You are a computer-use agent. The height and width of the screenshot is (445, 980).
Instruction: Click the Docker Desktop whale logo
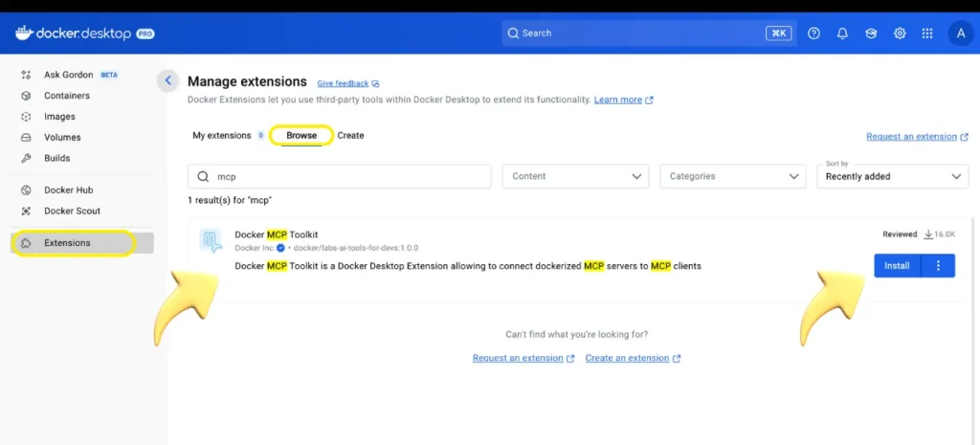coord(24,33)
